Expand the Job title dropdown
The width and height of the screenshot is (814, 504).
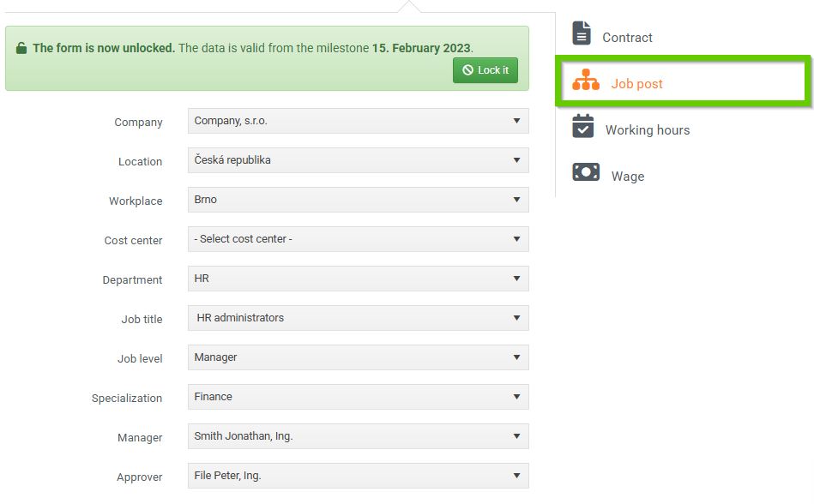(x=358, y=318)
